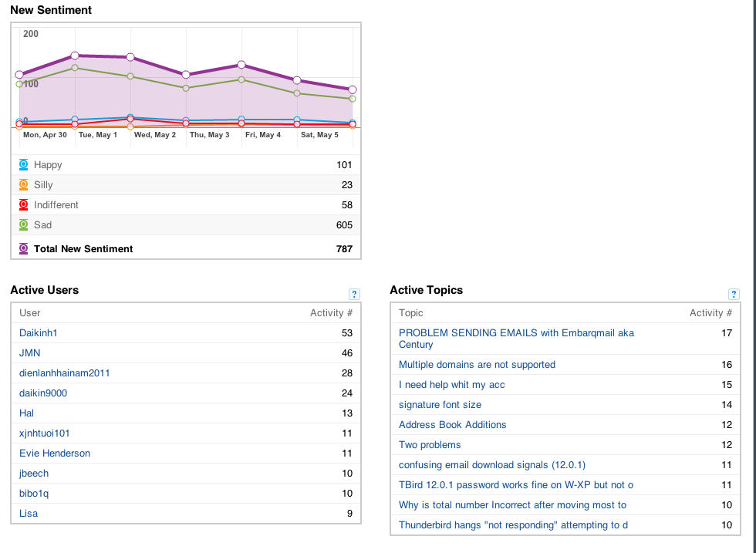Click the Total New Sentiment legend icon
The height and width of the screenshot is (553, 756).
tap(23, 249)
